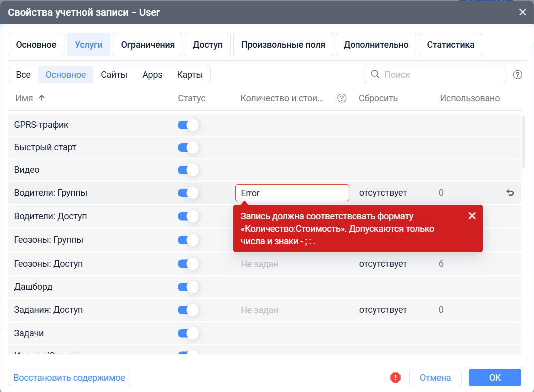Toggle the Видео service switch

point(188,170)
